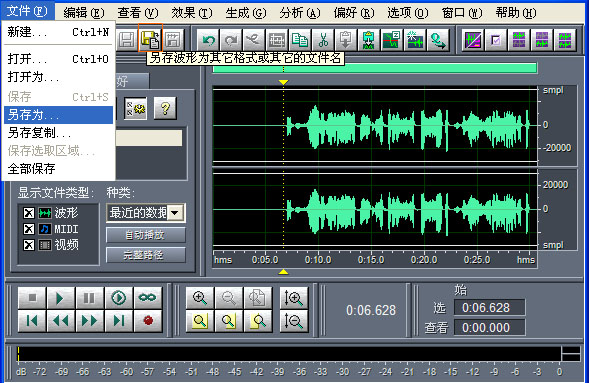Click zoom to left edge of selection
This screenshot has width=589, height=383.
click(229, 321)
